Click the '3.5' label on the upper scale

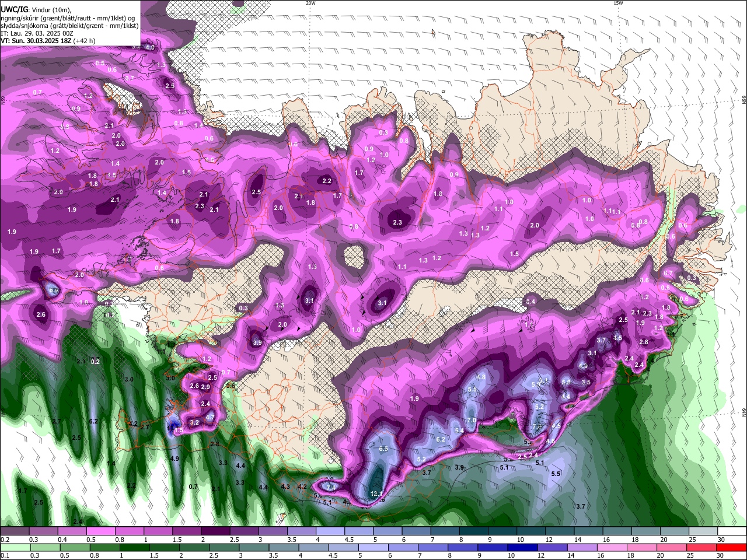click(x=291, y=540)
